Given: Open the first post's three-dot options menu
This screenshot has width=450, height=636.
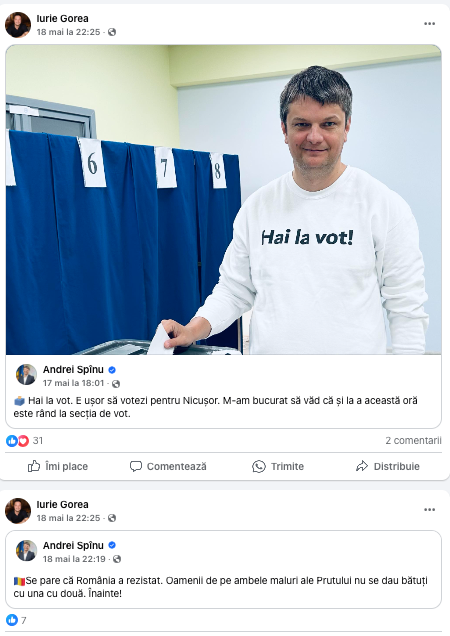Looking at the screenshot, I should pos(429,24).
